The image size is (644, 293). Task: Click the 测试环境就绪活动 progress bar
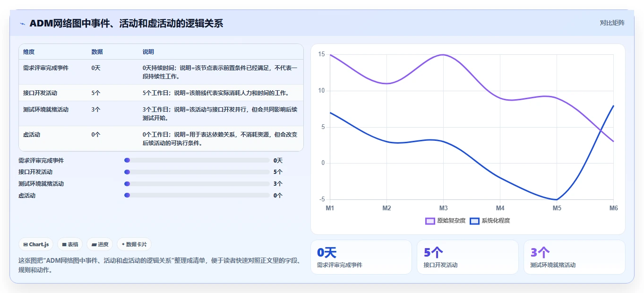pos(197,184)
